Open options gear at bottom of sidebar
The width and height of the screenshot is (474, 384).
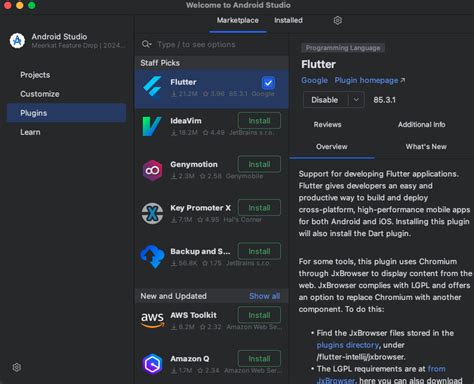[17, 367]
